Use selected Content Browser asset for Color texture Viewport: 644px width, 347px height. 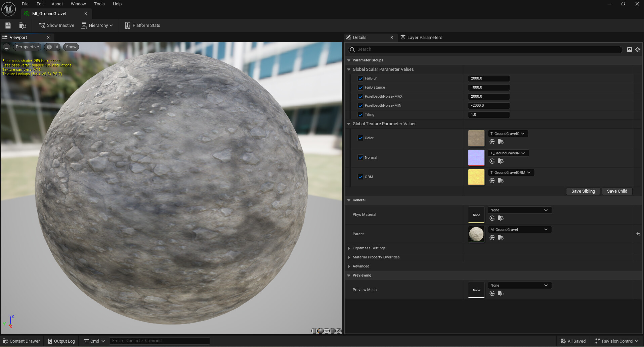pyautogui.click(x=492, y=142)
